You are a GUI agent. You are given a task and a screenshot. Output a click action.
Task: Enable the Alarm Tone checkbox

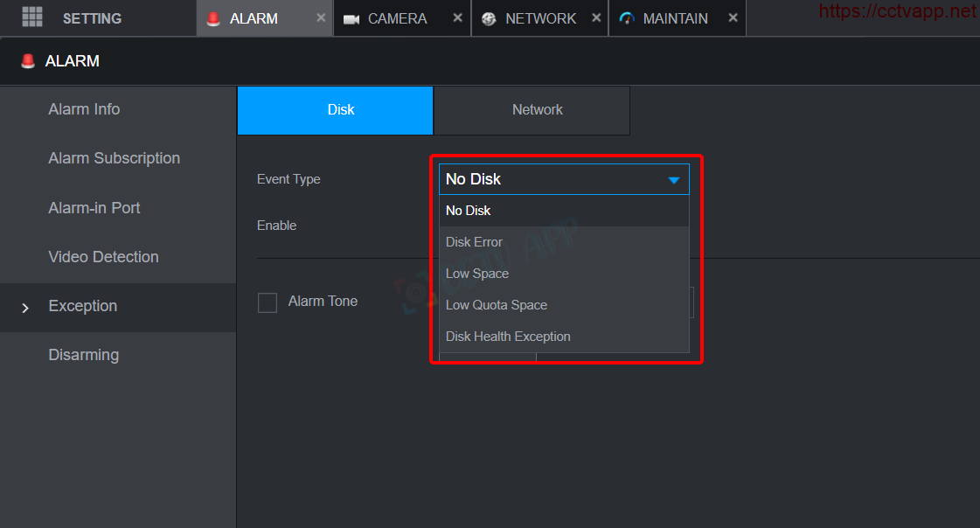click(268, 302)
